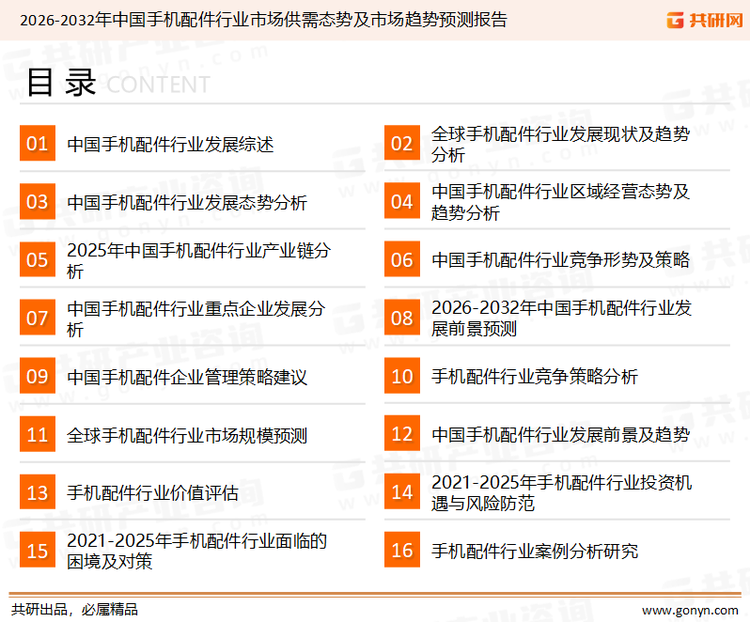Click the orange 11 chapter number box
The height and width of the screenshot is (622, 750).
point(37,434)
